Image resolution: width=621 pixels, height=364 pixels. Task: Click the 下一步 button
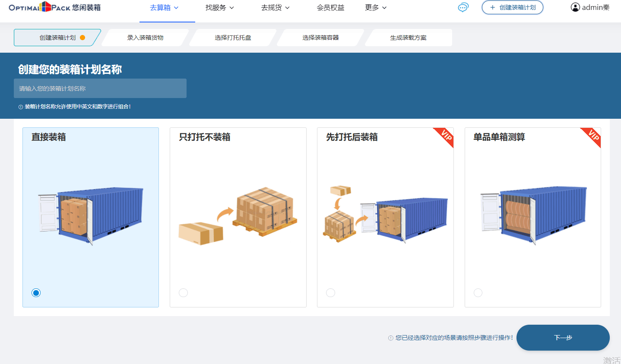[563, 338]
